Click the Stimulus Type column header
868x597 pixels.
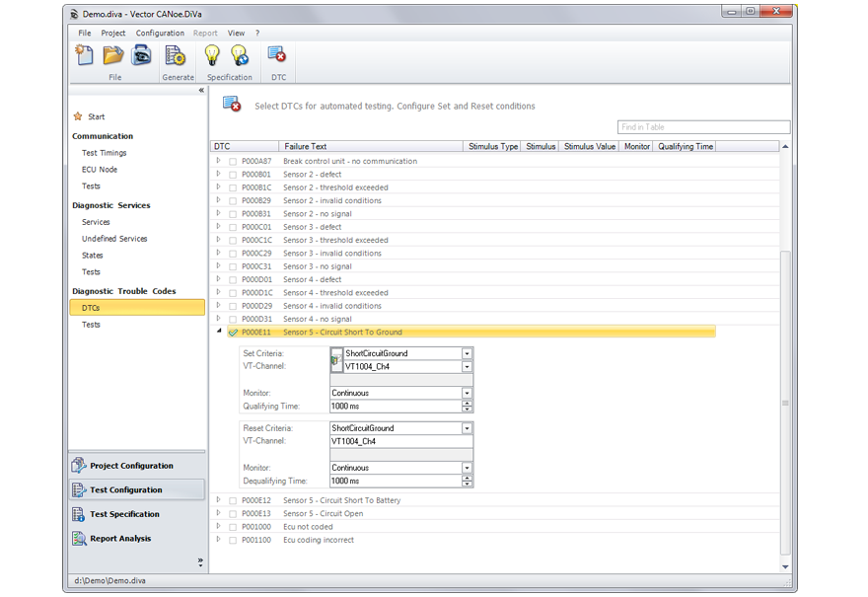[492, 147]
